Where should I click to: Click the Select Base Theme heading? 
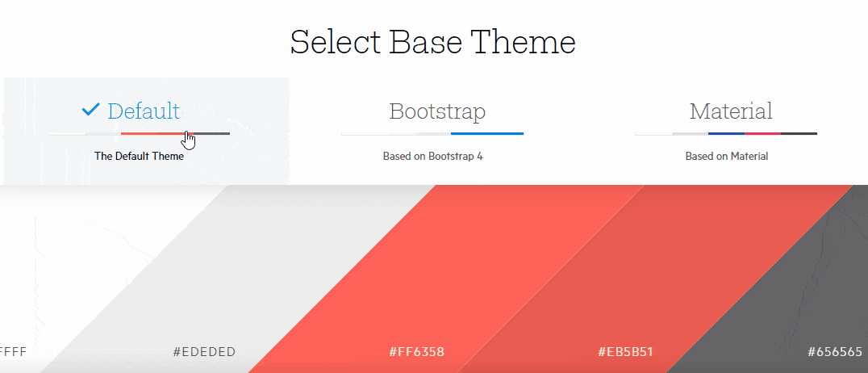click(433, 42)
